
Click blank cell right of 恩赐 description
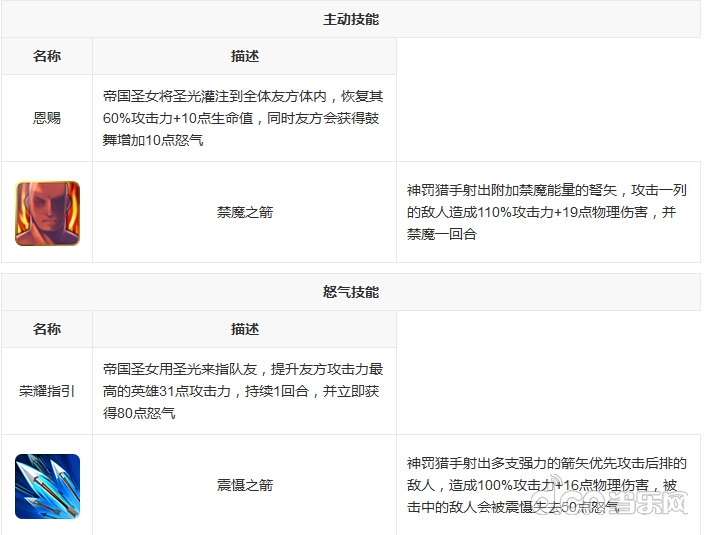[548, 118]
